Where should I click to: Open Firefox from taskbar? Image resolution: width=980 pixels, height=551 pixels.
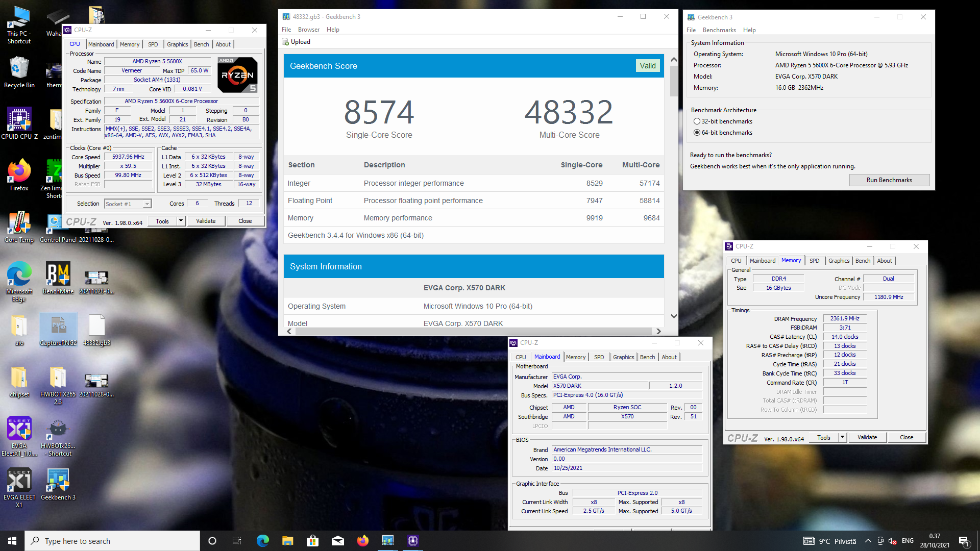[363, 541]
